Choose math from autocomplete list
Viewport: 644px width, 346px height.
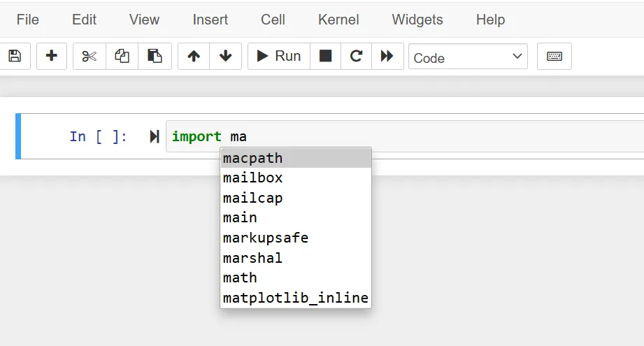[296, 277]
